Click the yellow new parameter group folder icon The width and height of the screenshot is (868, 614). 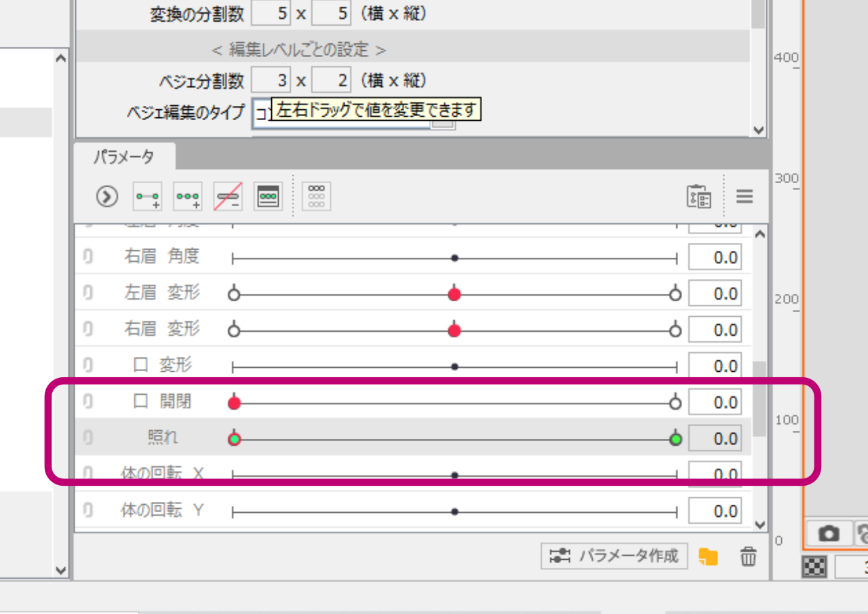point(709,557)
